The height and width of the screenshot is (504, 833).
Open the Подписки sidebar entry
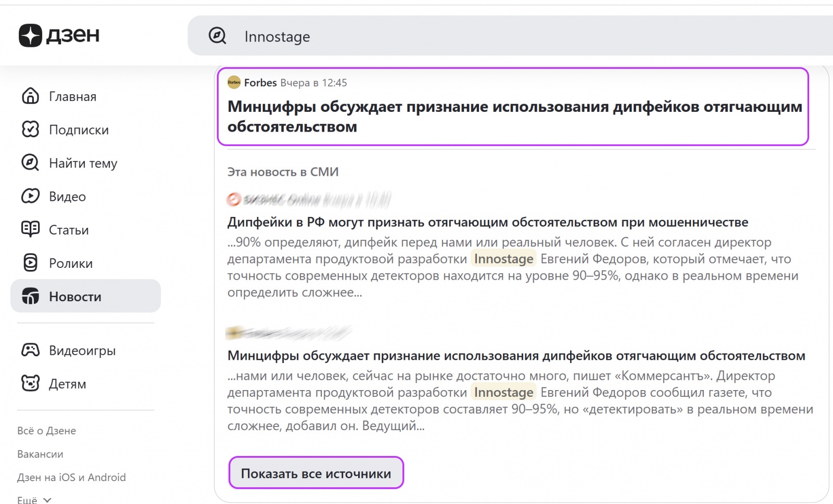click(78, 130)
